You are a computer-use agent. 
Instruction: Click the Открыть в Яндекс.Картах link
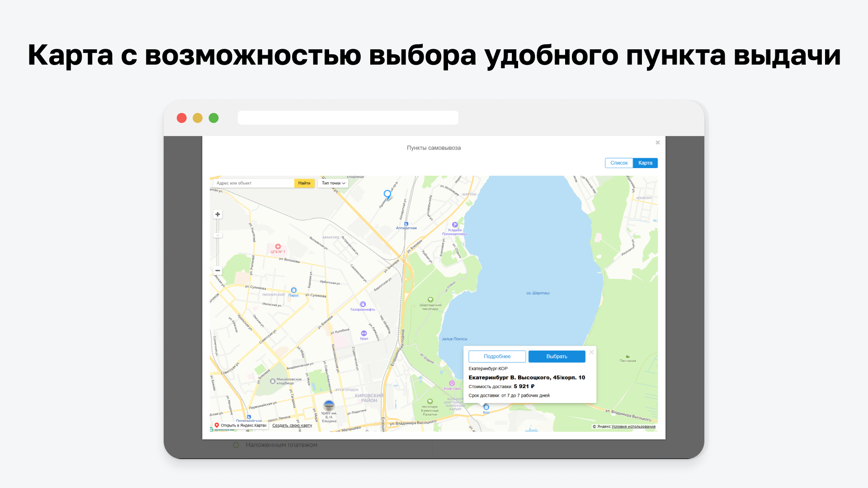(241, 426)
